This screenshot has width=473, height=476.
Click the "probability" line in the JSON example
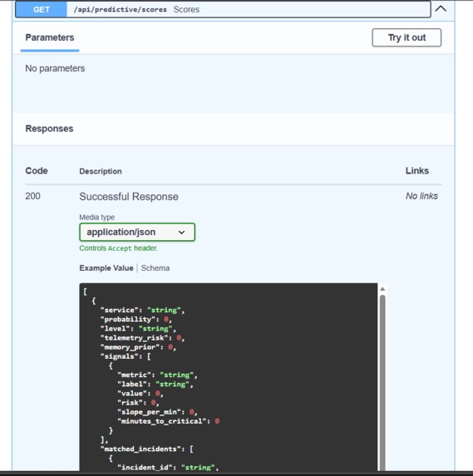pyautogui.click(x=136, y=319)
